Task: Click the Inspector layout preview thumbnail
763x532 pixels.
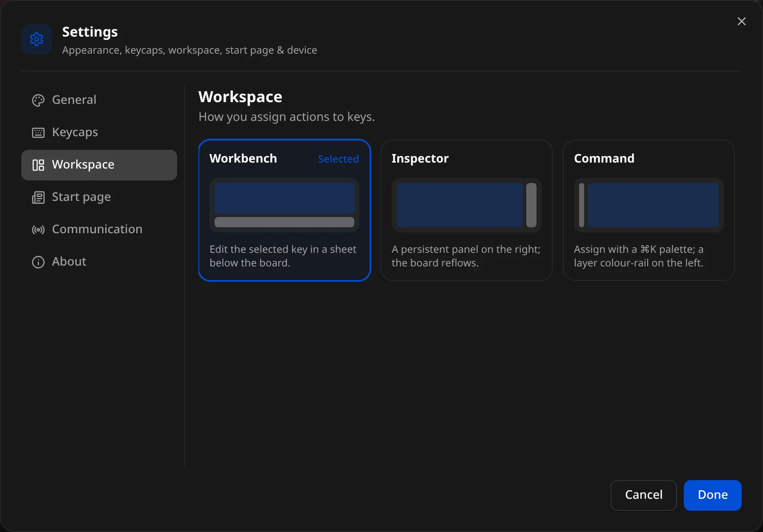Action: click(467, 205)
